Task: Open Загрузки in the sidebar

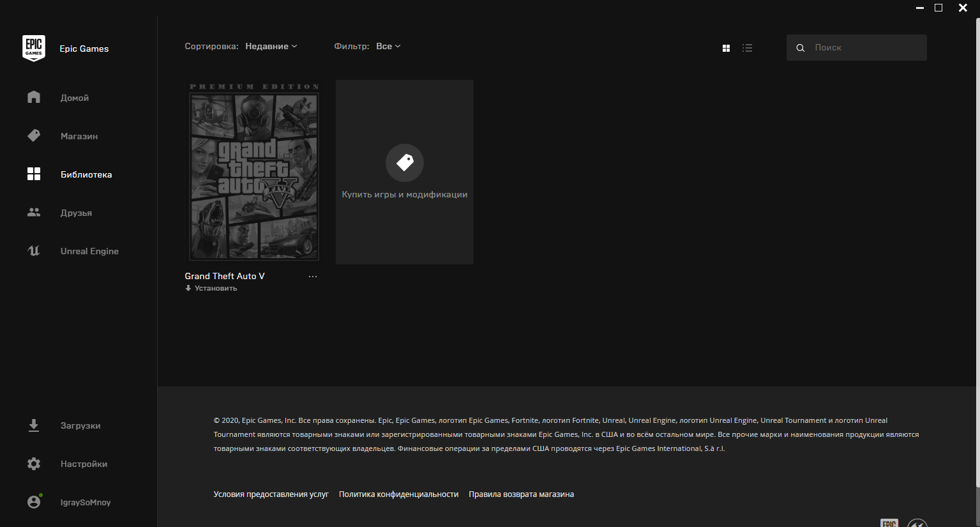Action: tap(80, 425)
